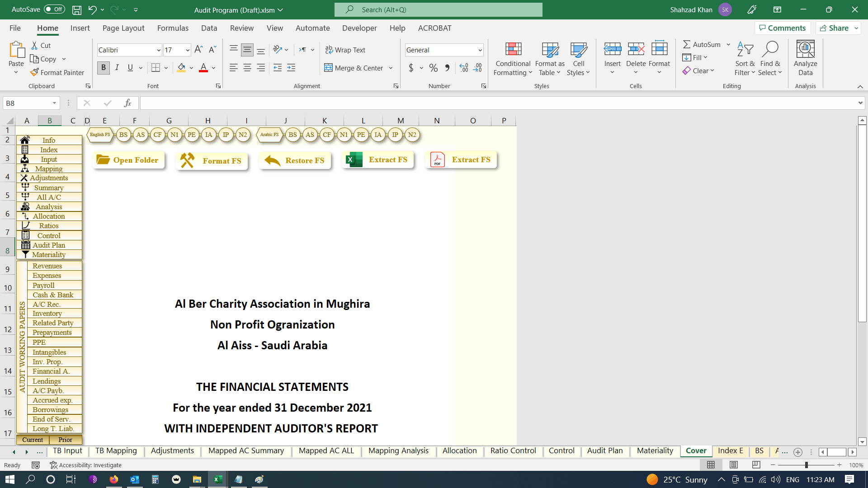
Task: Open the Formulas ribbon tab
Action: [173, 28]
